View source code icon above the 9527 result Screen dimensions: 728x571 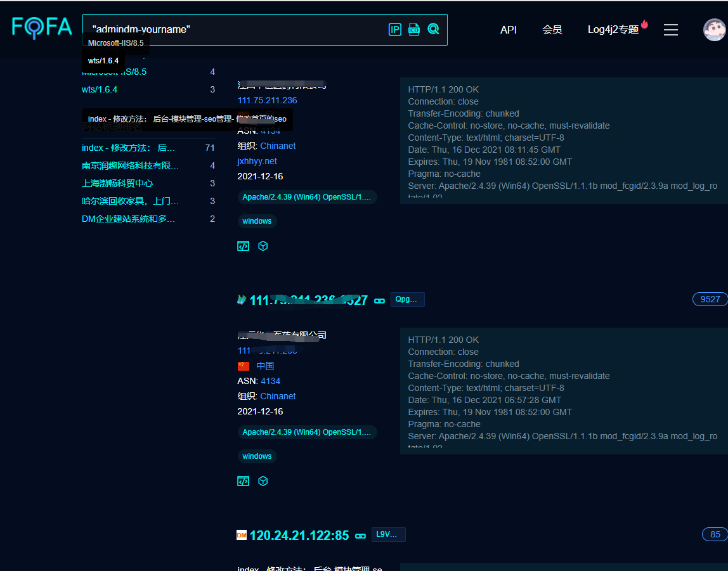point(244,246)
